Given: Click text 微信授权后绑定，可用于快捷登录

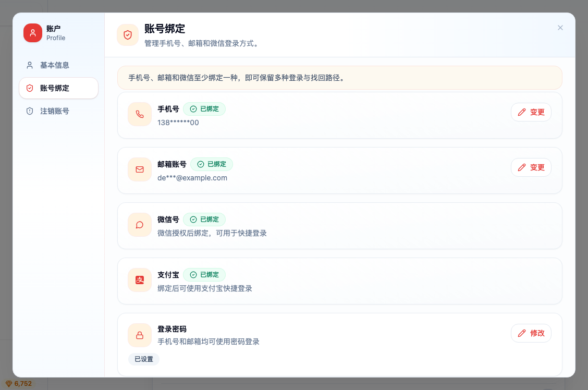Looking at the screenshot, I should click(x=212, y=233).
